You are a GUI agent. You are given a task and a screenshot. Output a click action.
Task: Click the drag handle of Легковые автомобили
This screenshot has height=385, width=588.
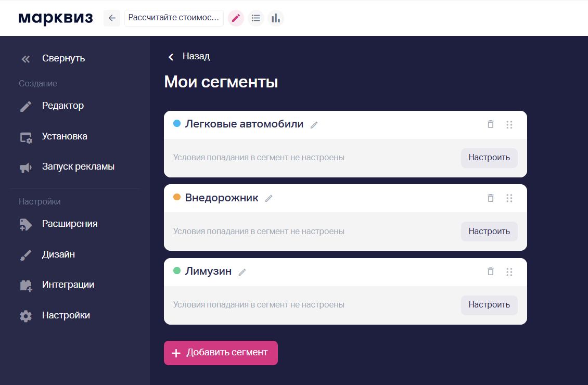509,124
